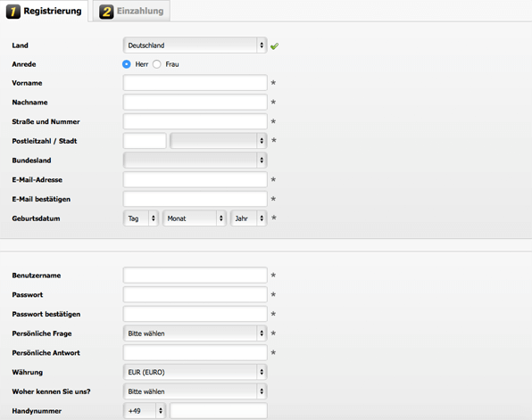Select the Frau radio button
Screen dimensions: 532x420
(x=157, y=64)
